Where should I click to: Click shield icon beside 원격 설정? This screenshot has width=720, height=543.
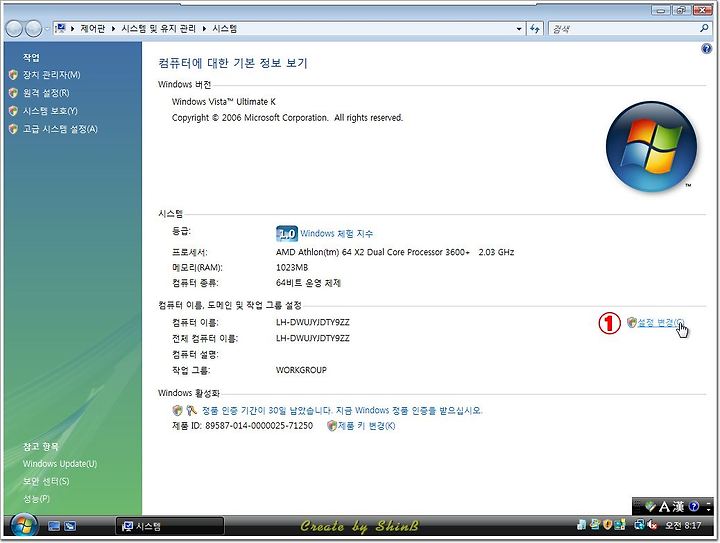13,93
